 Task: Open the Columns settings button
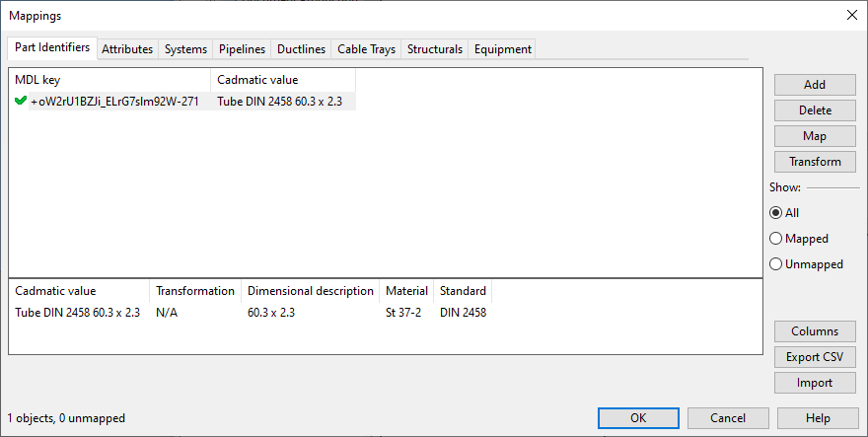tap(815, 331)
